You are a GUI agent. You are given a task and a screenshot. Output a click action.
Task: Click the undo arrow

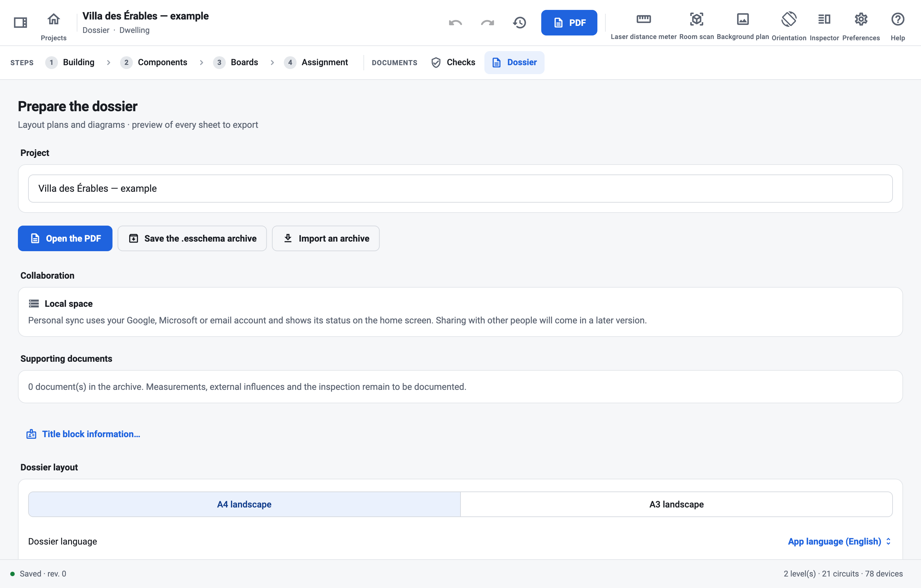click(x=455, y=23)
